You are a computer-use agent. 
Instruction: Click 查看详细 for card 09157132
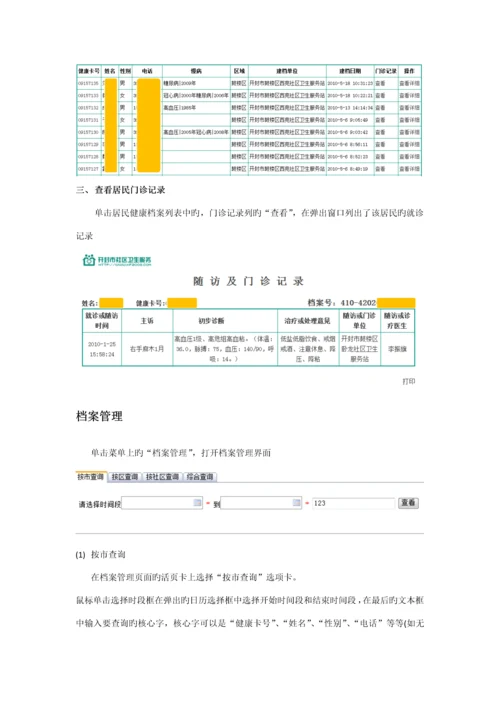tap(409, 108)
